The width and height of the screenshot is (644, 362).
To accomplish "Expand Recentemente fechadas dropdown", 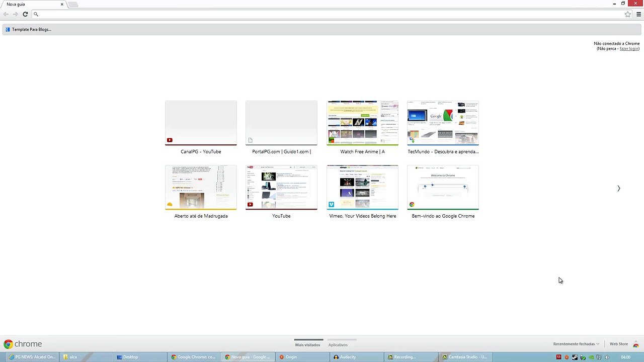I will coord(576,344).
